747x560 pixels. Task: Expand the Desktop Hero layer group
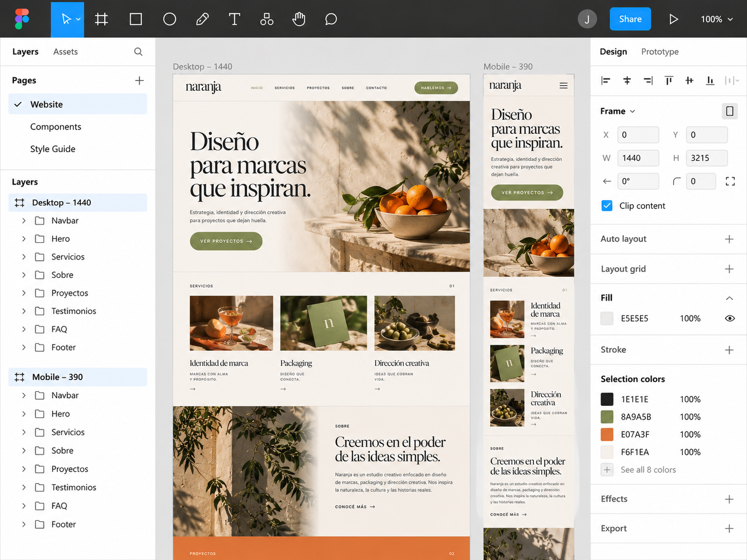[24, 239]
